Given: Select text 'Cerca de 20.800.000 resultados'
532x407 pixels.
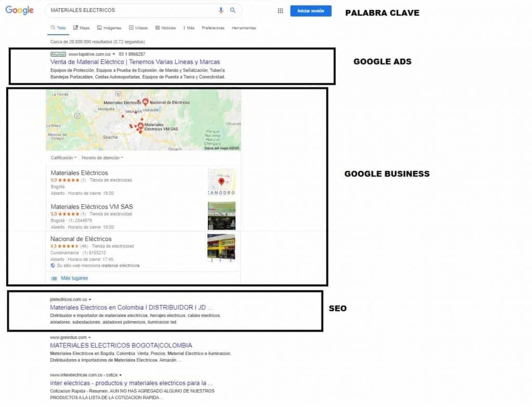Looking at the screenshot, I should [x=81, y=42].
